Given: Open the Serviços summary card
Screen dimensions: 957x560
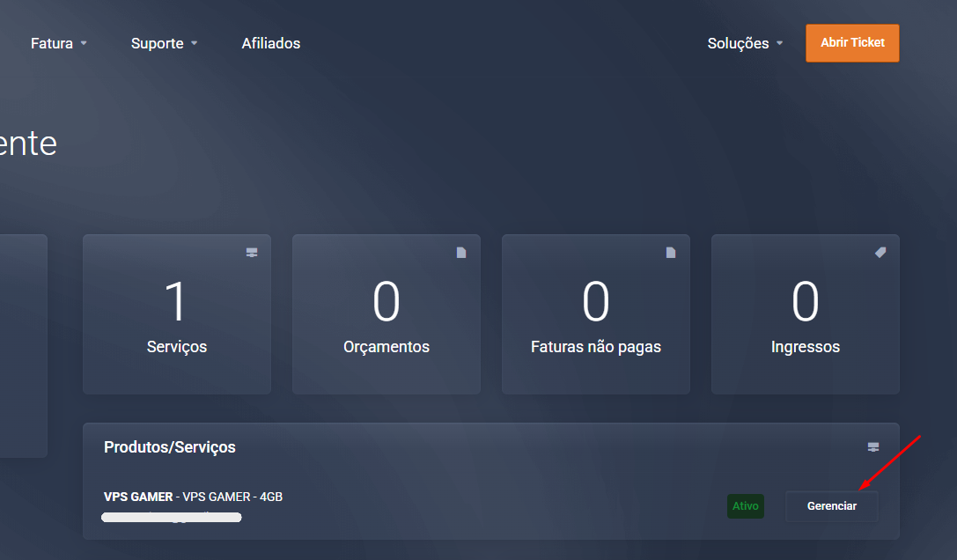Looking at the screenshot, I should [x=177, y=313].
